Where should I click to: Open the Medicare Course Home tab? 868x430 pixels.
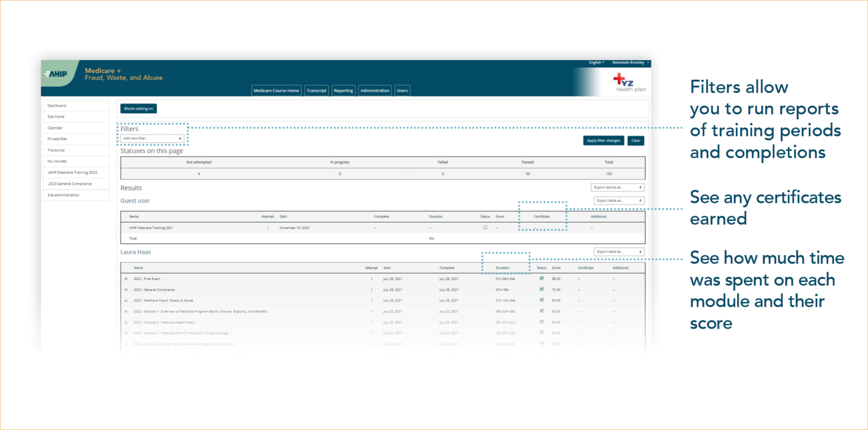click(x=276, y=91)
